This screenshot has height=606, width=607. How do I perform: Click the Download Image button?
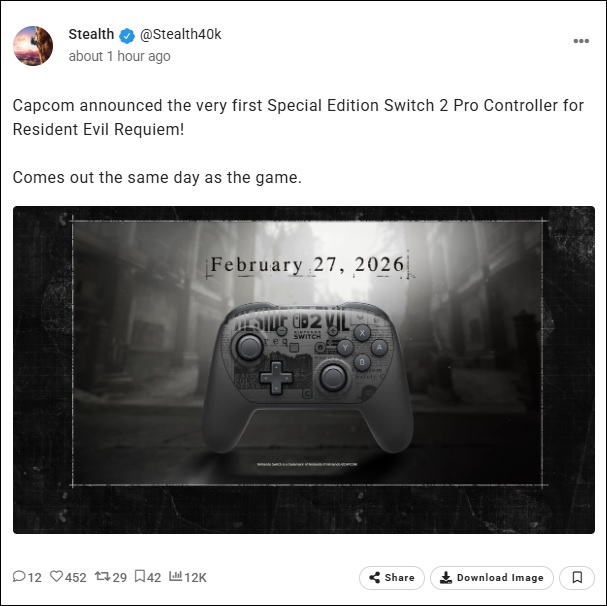click(x=492, y=578)
